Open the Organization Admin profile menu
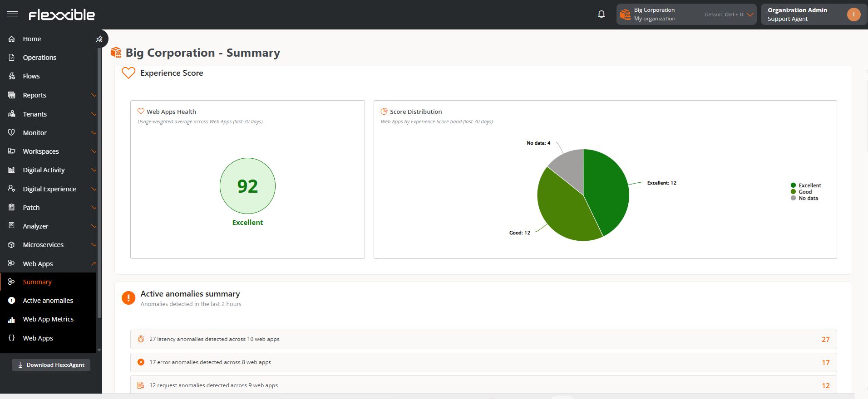868x399 pixels. (814, 15)
